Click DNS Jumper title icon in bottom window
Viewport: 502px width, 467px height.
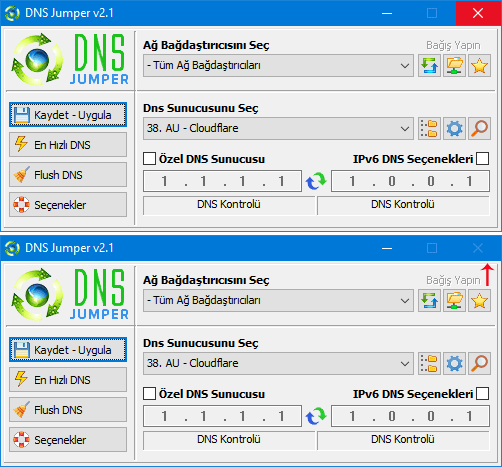pyautogui.click(x=12, y=248)
